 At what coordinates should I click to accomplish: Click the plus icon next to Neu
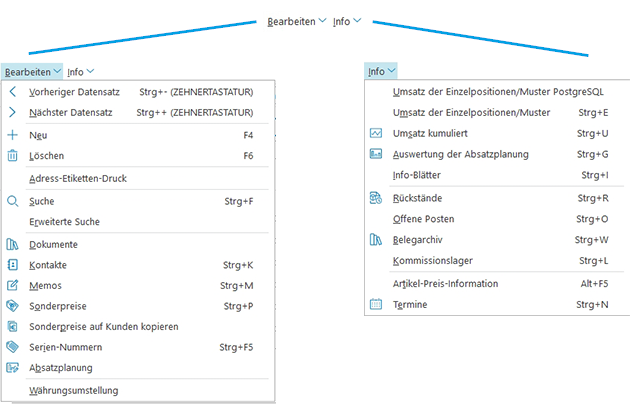pyautogui.click(x=13, y=135)
